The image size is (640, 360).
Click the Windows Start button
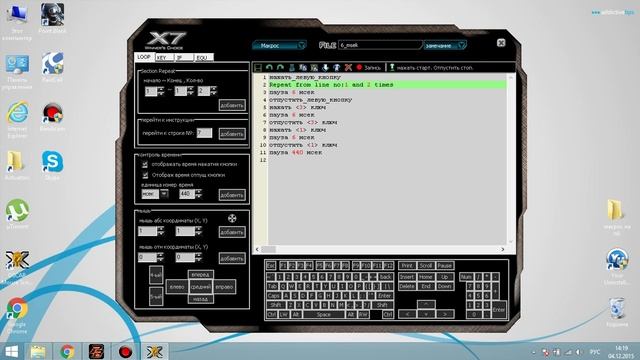click(x=11, y=351)
